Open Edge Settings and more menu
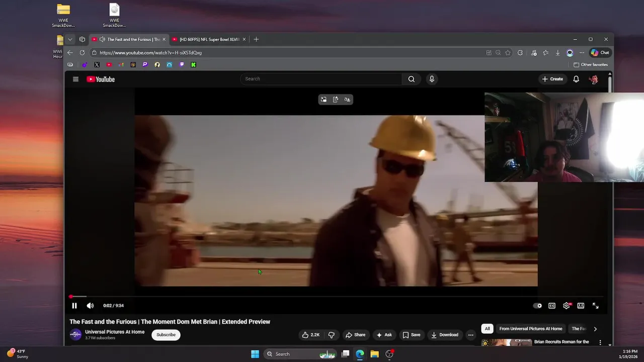Screen dimensions: 644x362 coord(582,52)
